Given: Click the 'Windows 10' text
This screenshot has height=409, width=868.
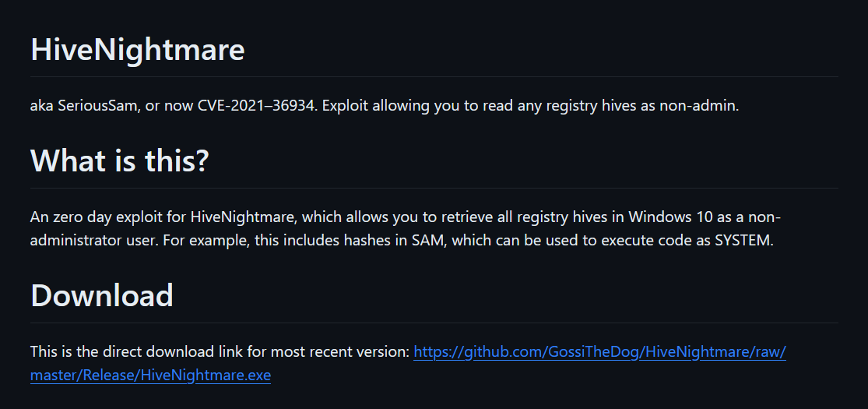Looking at the screenshot, I should pos(671,217).
